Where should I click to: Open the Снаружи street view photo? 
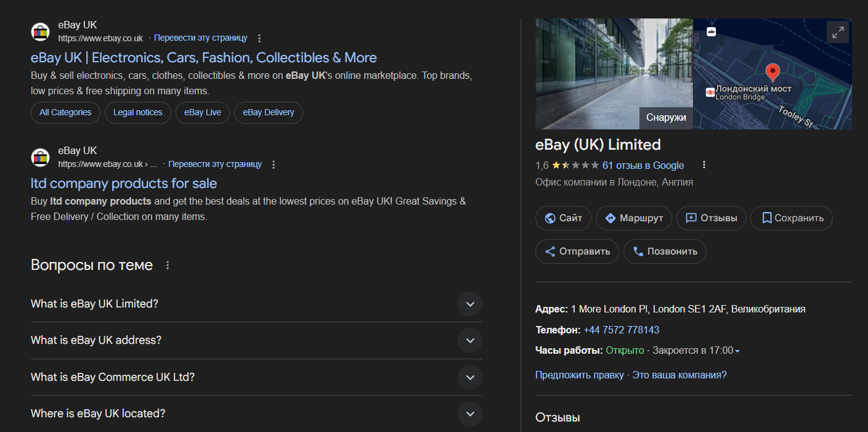[614, 74]
